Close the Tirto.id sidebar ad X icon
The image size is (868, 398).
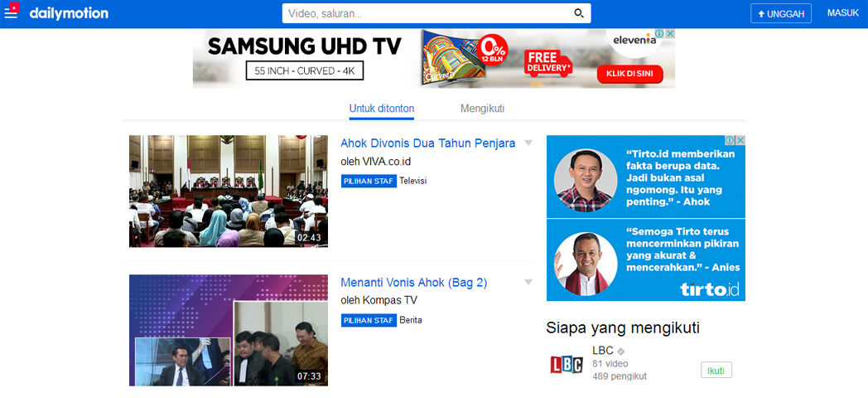point(740,140)
